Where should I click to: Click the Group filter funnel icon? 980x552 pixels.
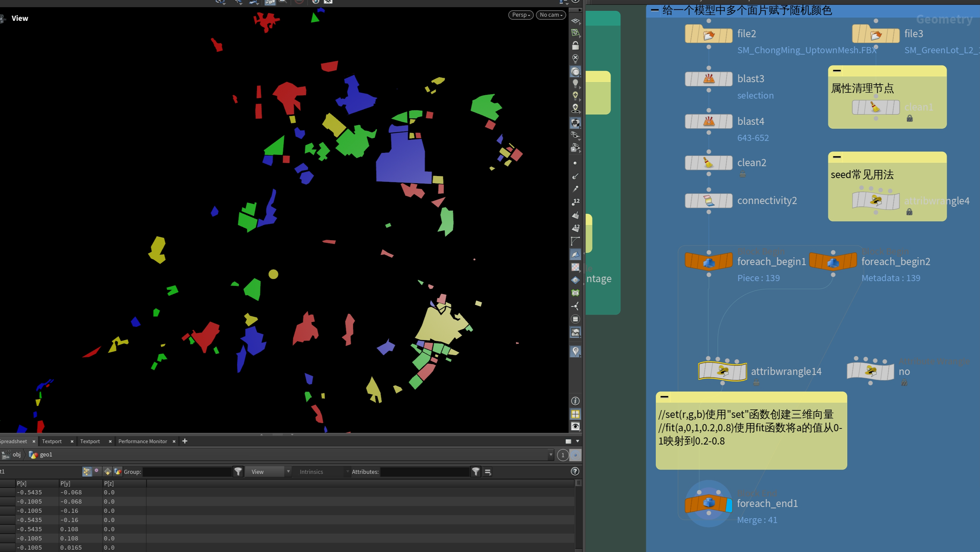tap(238, 472)
